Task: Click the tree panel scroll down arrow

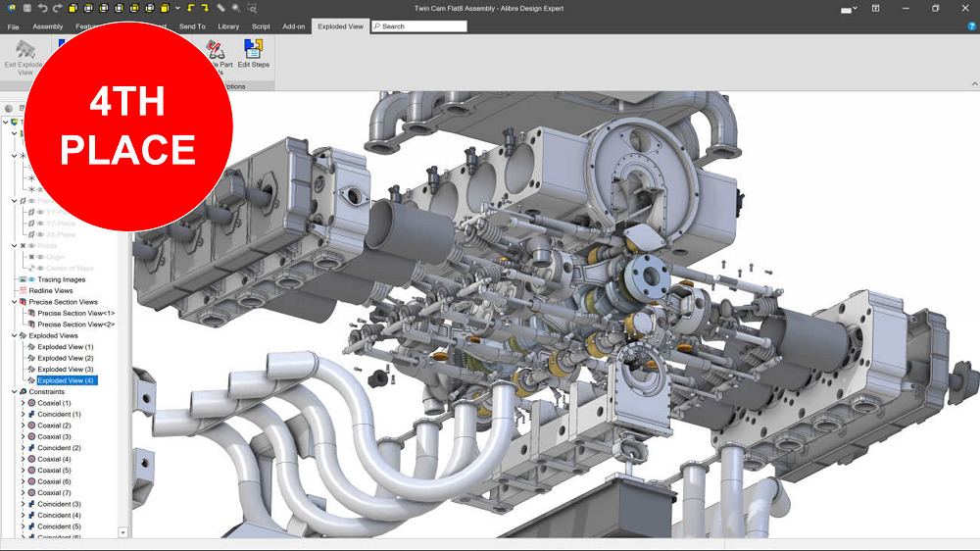Action: 123,532
